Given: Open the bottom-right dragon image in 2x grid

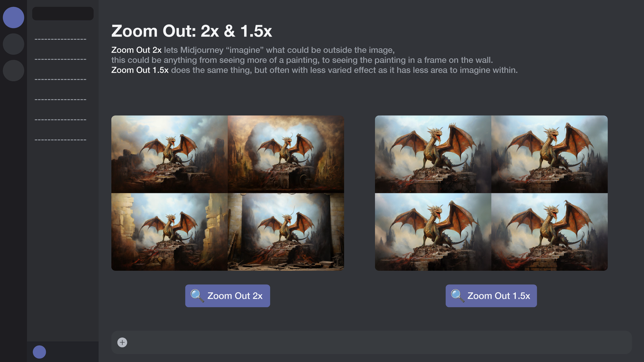Looking at the screenshot, I should [286, 232].
